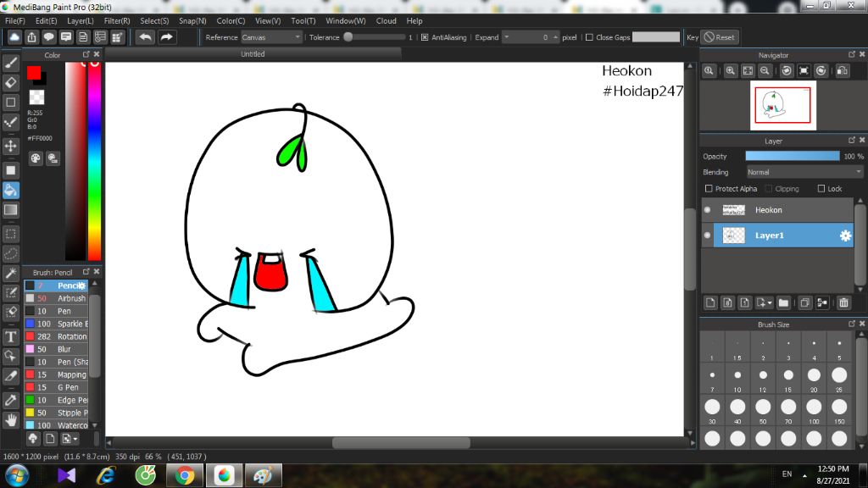This screenshot has width=868, height=488.
Task: Click the Redo arrow in toolbar
Action: pyautogui.click(x=166, y=37)
